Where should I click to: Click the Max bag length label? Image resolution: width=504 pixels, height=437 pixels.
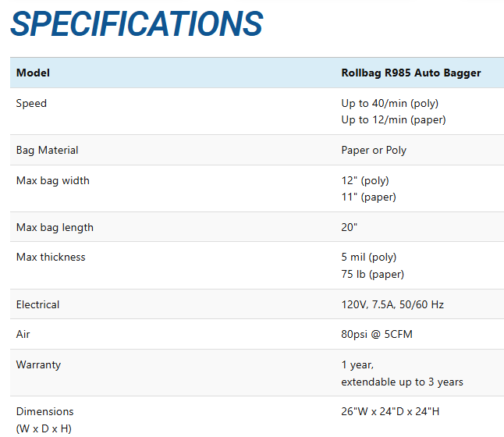point(55,227)
